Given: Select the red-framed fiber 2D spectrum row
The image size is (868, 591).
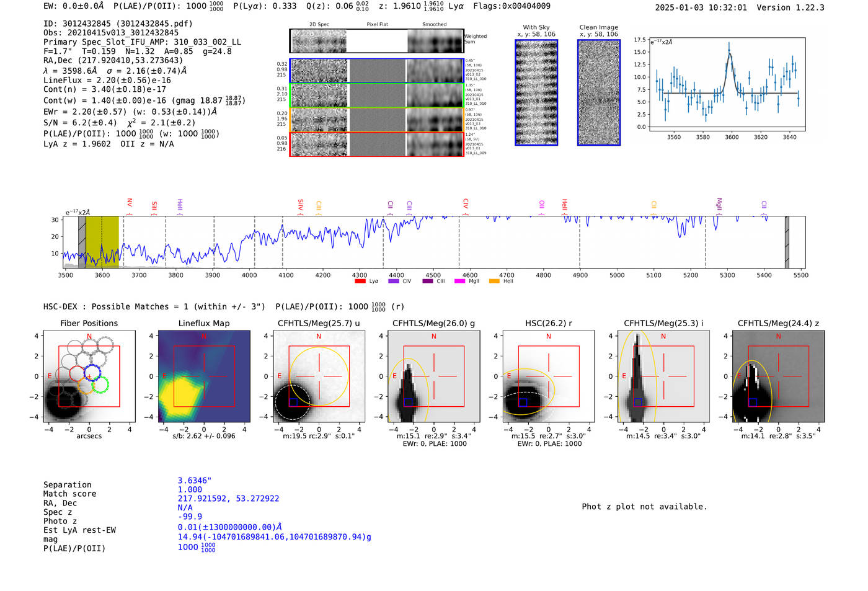Looking at the screenshot, I should [377, 144].
